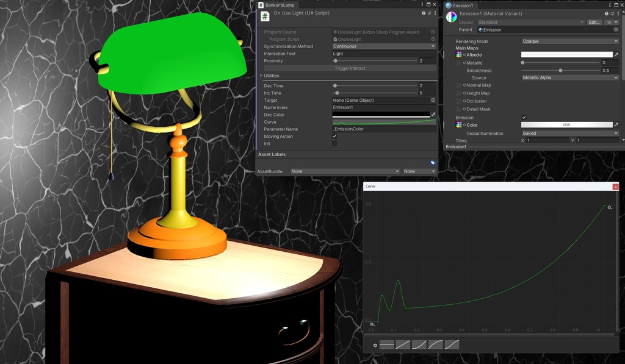Screen dimensions: 625x364
Task: Open the Albedo white color swatch
Action: pos(567,54)
